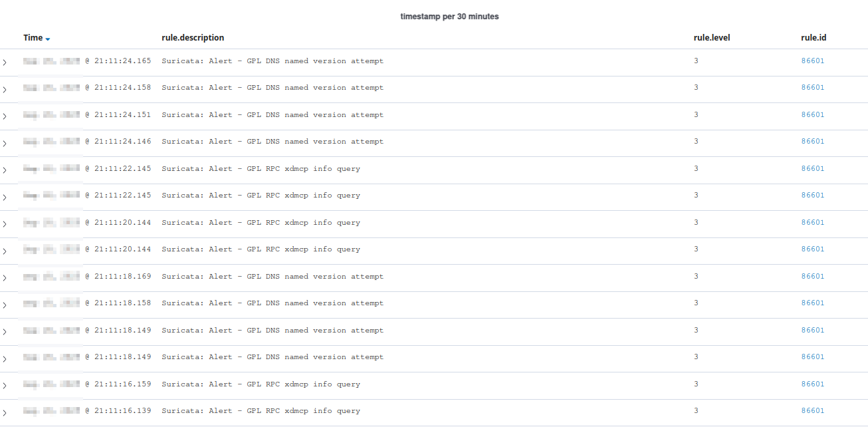
Task: Click description text of 21:11:24.151 alert
Action: tap(272, 115)
